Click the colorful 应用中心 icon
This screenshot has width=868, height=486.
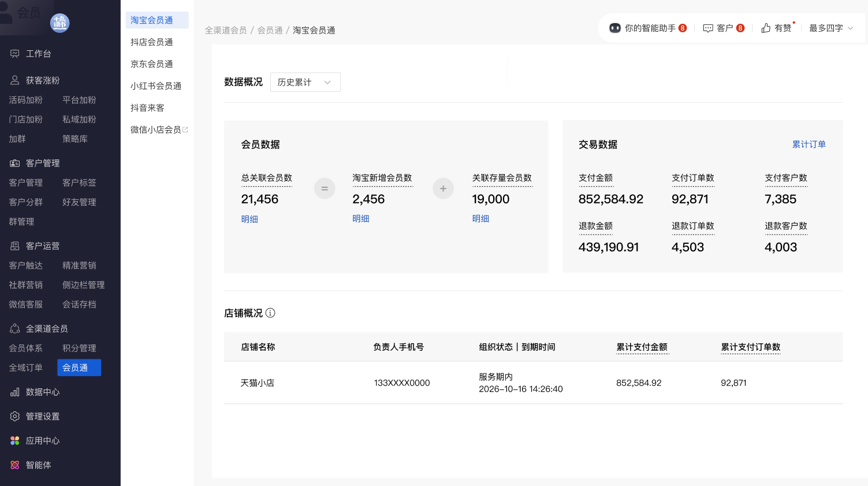15,441
